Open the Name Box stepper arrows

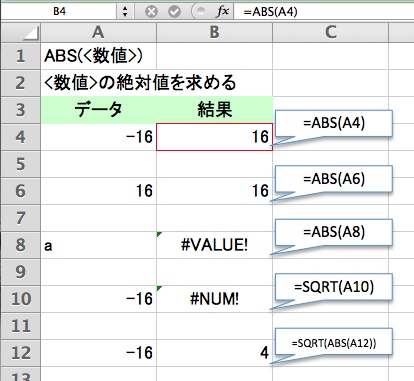point(125,12)
